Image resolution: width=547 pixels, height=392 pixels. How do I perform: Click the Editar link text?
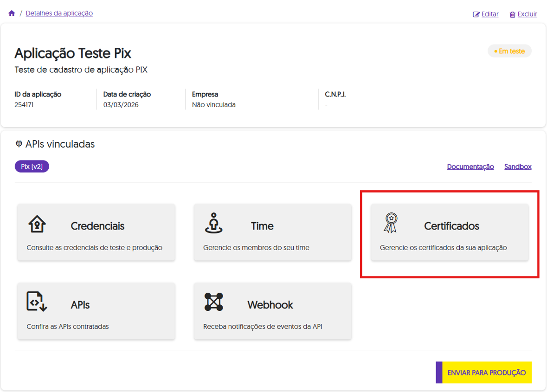tap(490, 14)
